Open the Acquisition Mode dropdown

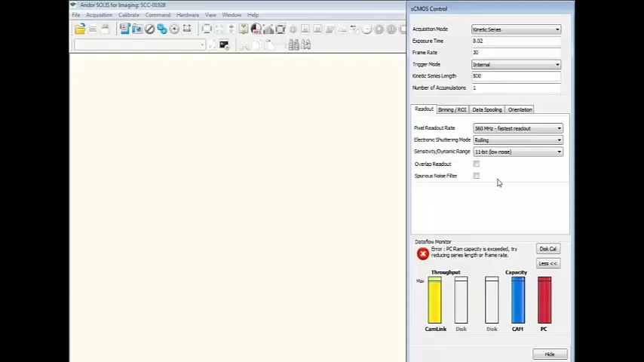tap(517, 29)
